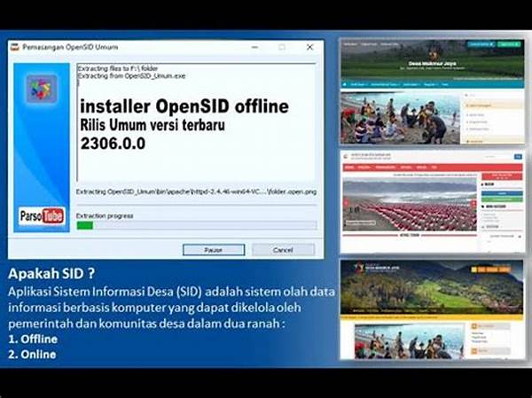Open the top website theme screenshot thumbnail
This screenshot has height=398, width=532.
click(433, 92)
